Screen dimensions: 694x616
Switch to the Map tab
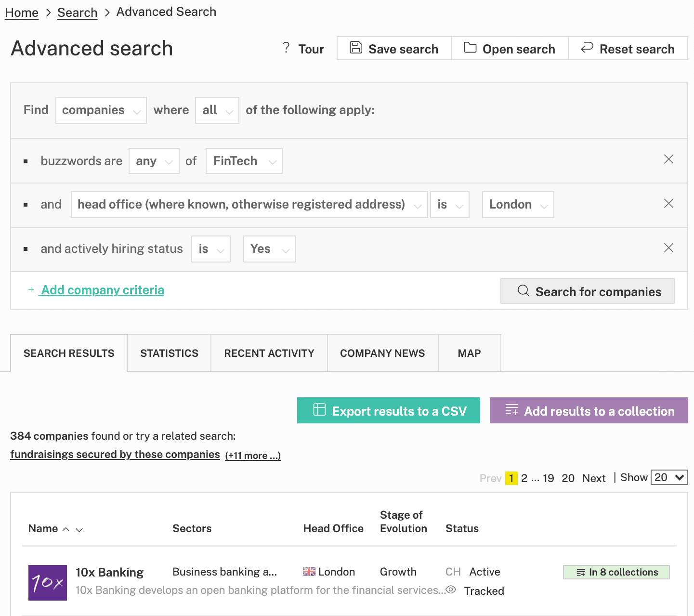point(470,353)
